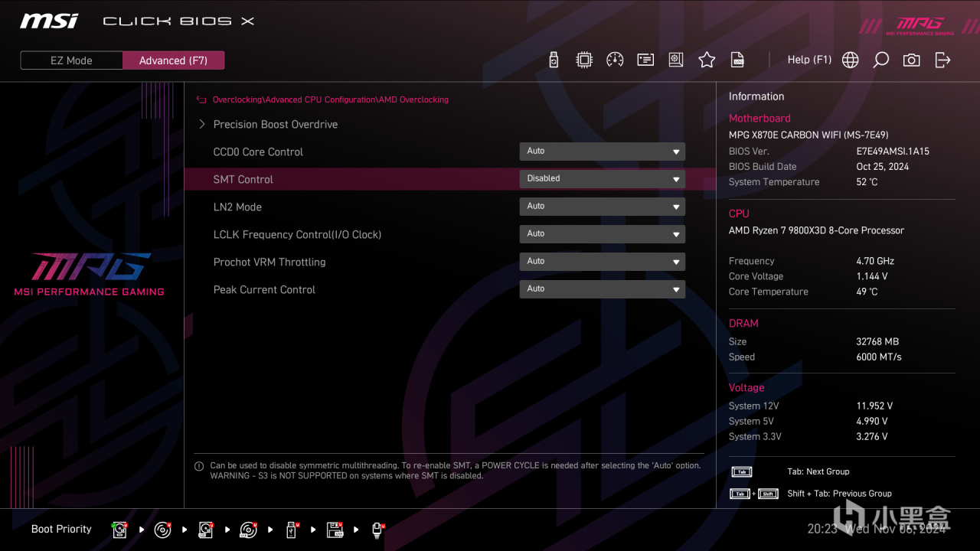Open Favorites via the star icon
980x551 pixels.
coord(707,60)
